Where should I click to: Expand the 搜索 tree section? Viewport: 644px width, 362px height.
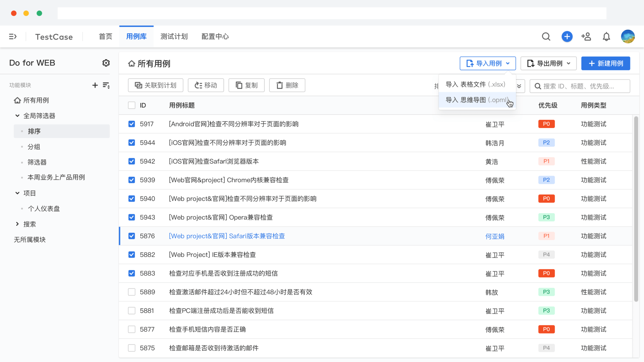[x=17, y=224]
